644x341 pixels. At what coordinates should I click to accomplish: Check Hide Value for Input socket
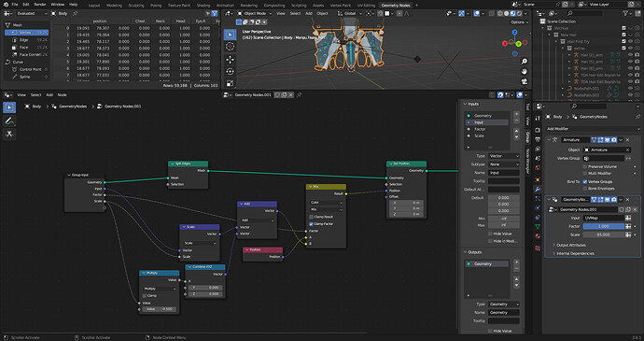pyautogui.click(x=490, y=234)
